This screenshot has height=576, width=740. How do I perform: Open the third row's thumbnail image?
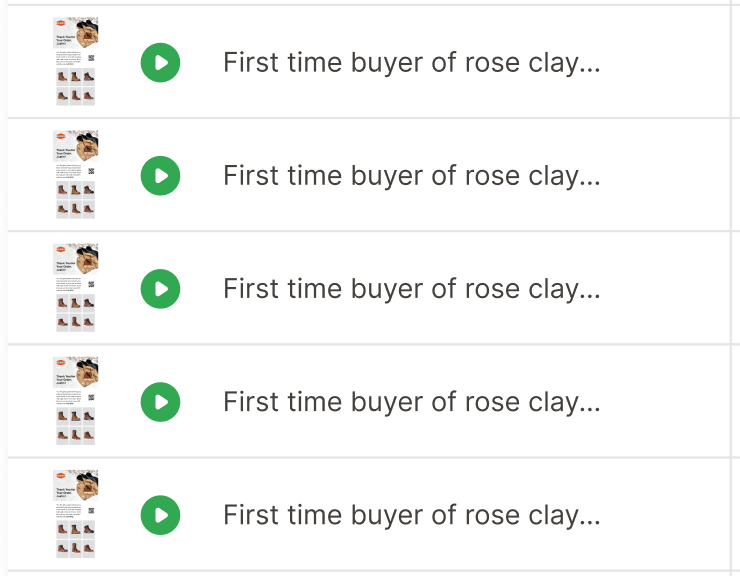point(76,288)
